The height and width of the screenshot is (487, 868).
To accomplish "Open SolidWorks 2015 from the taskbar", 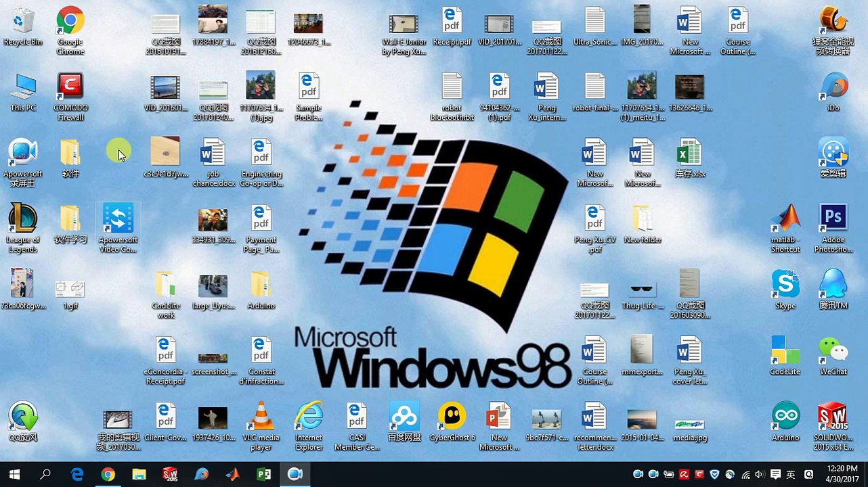I will tap(170, 474).
